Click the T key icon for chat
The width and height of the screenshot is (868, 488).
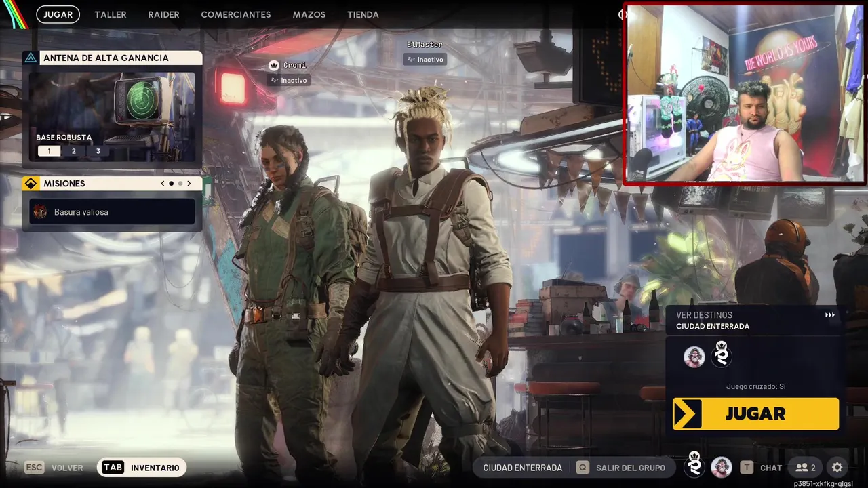pyautogui.click(x=747, y=468)
